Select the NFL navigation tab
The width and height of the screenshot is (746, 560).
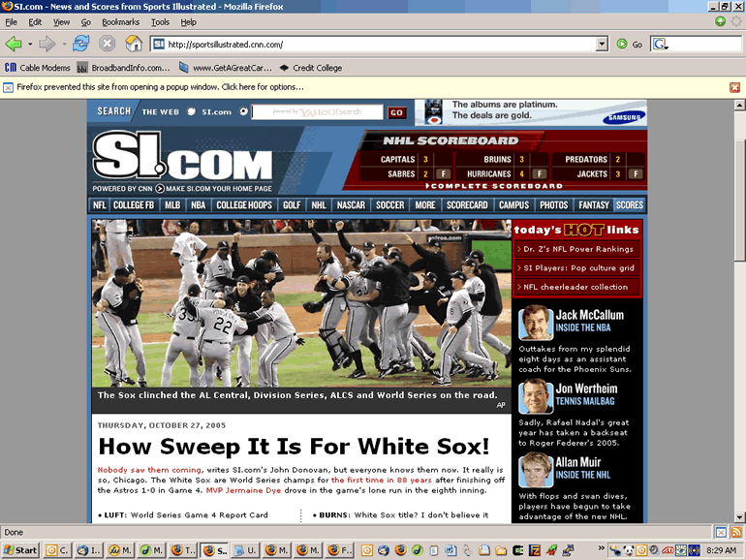point(100,205)
